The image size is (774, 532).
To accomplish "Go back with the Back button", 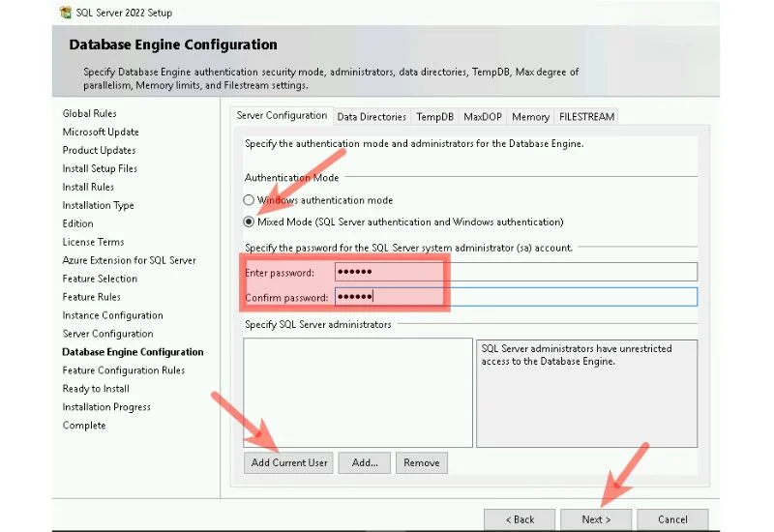I will (x=521, y=519).
